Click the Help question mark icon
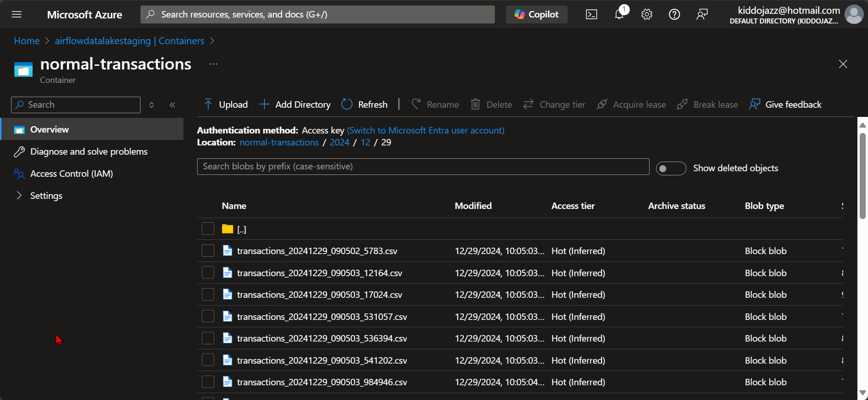 [x=674, y=15]
